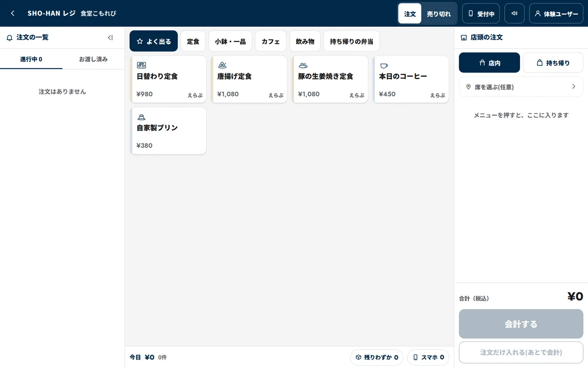Viewport: 588px width, 368px height.
Task: Select the よく出る category
Action: click(x=153, y=41)
